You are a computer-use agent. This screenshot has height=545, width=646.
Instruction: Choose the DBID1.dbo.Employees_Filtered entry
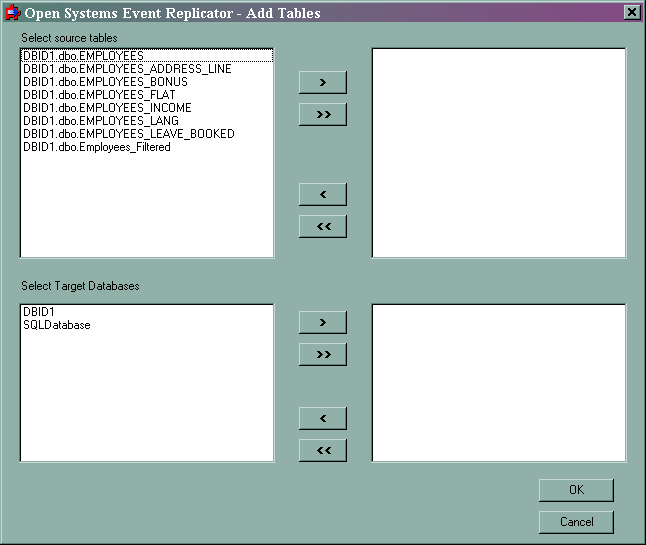click(96, 147)
